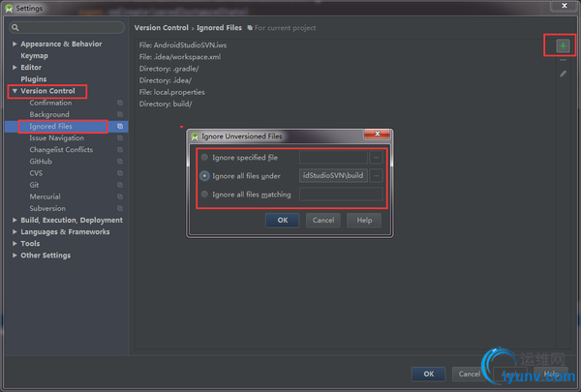Image resolution: width=581 pixels, height=392 pixels.
Task: Select Directory: .gradle/ entry
Action: 168,69
